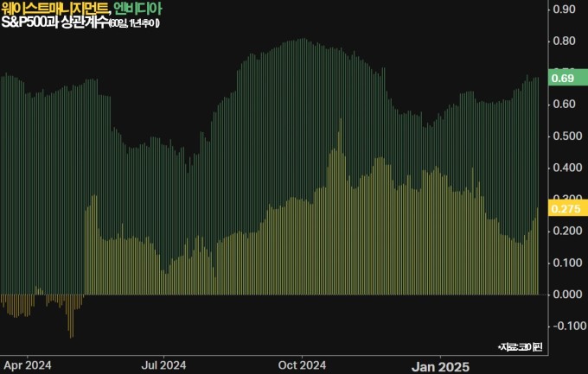Click the 0.000 y-axis label
This screenshot has height=374, width=588.
[566, 295]
